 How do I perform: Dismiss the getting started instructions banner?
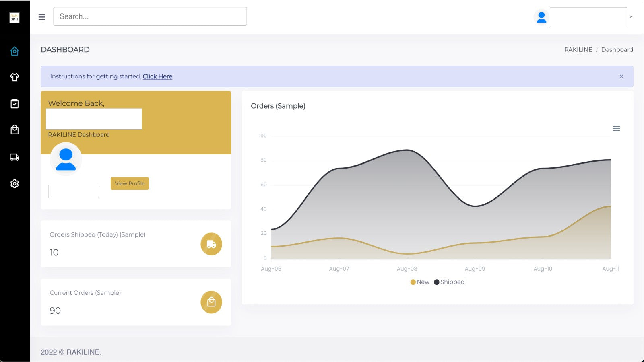[621, 76]
